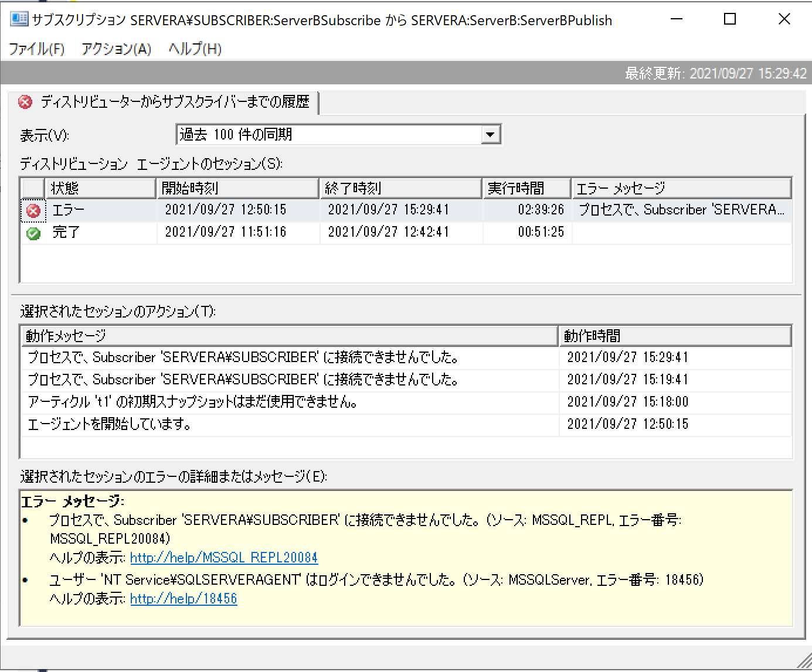Select the エラー session row
Screen dimensions: 812x672
[235, 210]
